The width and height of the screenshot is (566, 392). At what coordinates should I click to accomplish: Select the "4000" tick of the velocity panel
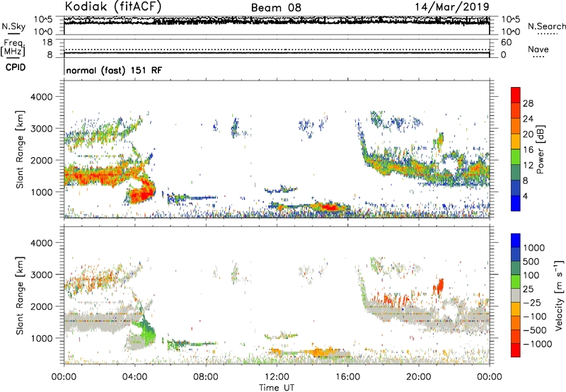[41, 243]
